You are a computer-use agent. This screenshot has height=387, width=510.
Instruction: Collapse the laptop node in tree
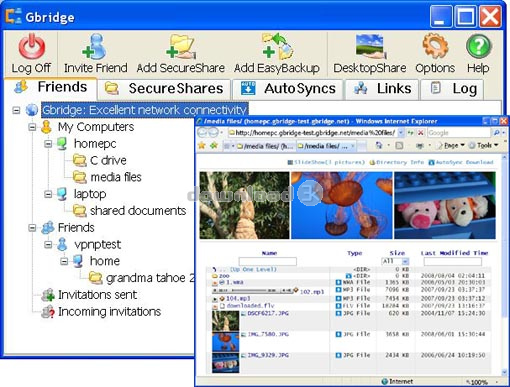click(x=48, y=194)
